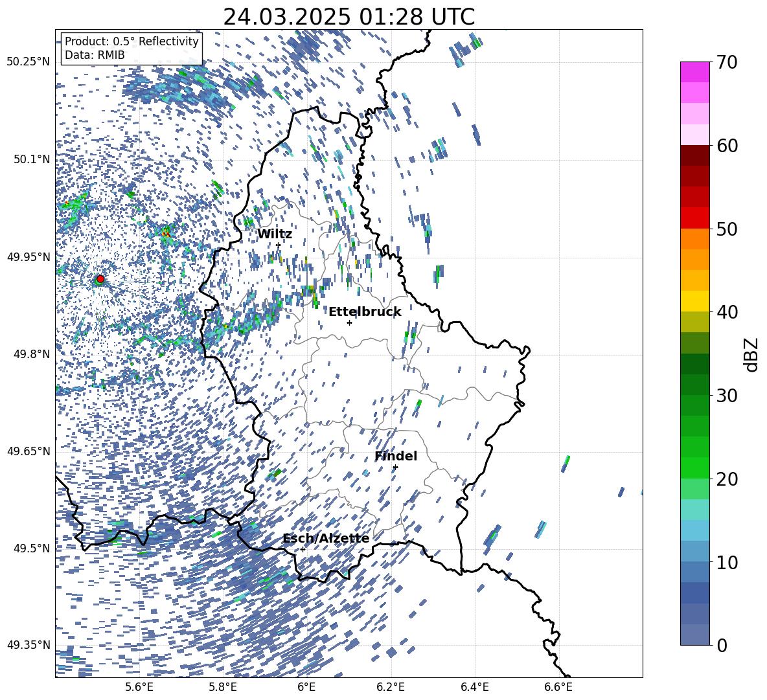Click the cross marker below Findel
Image resolution: width=767 pixels, height=700 pixels.
395,468
